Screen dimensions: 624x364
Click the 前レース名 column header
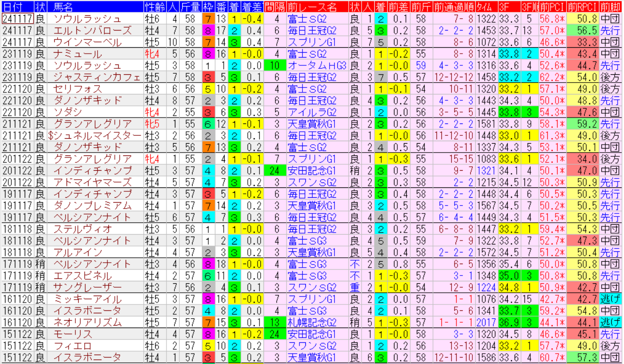point(312,7)
